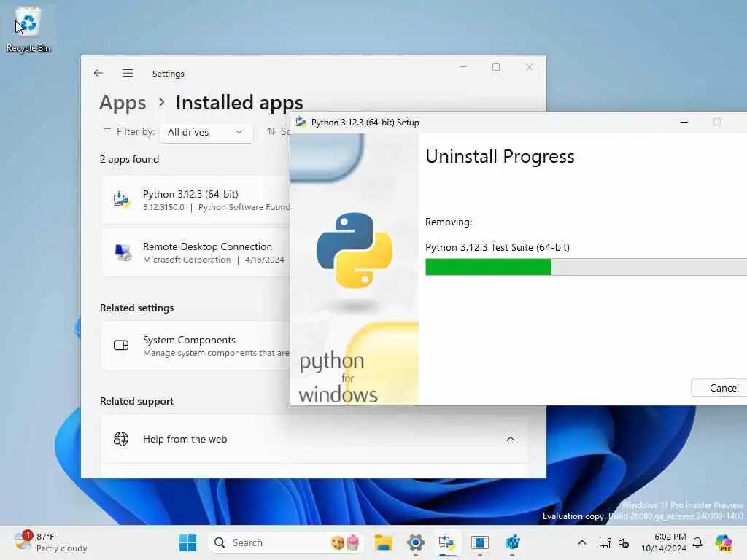Image resolution: width=747 pixels, height=560 pixels.
Task: Click the Python logo in setup dialog
Action: click(354, 250)
